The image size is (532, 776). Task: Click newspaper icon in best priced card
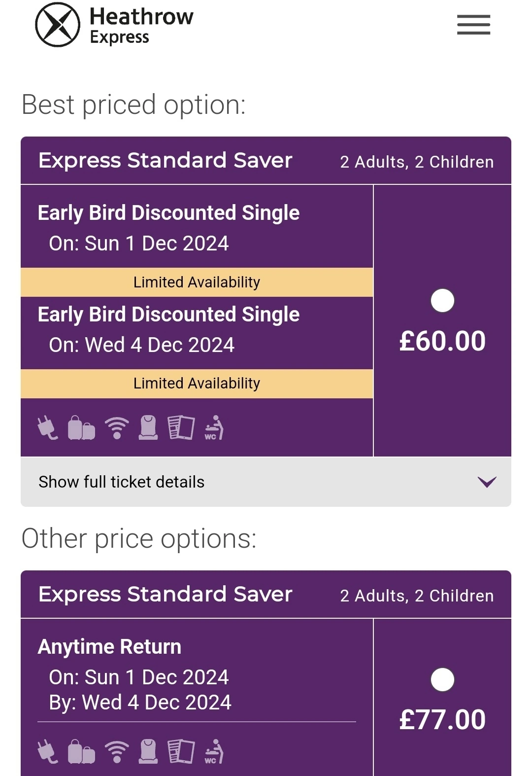[x=181, y=427]
